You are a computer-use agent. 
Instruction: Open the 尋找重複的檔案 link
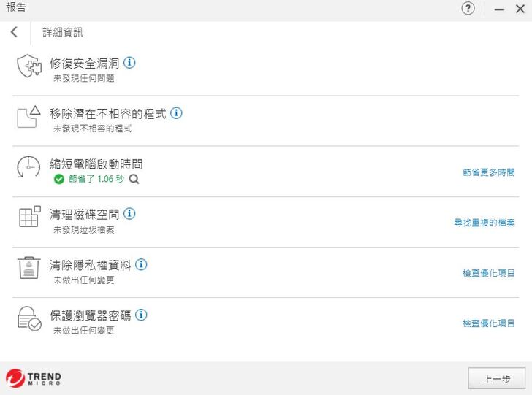484,223
